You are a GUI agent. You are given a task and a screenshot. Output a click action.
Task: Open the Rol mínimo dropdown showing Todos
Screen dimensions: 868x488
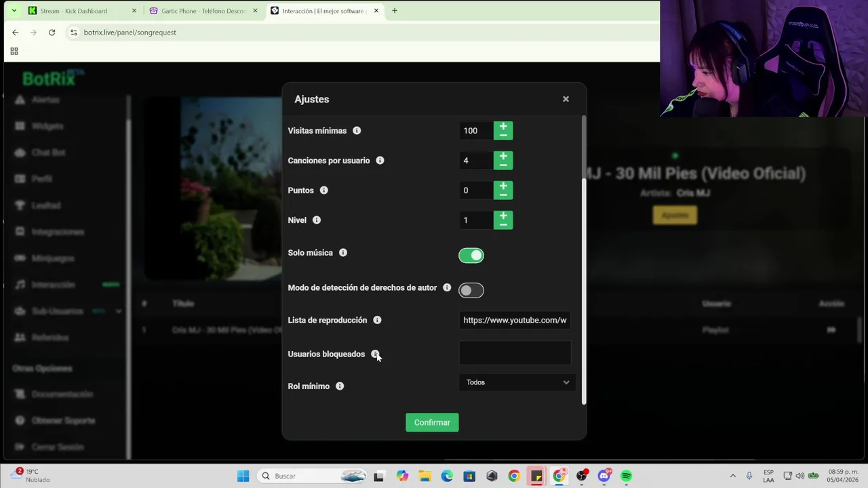[x=517, y=382]
